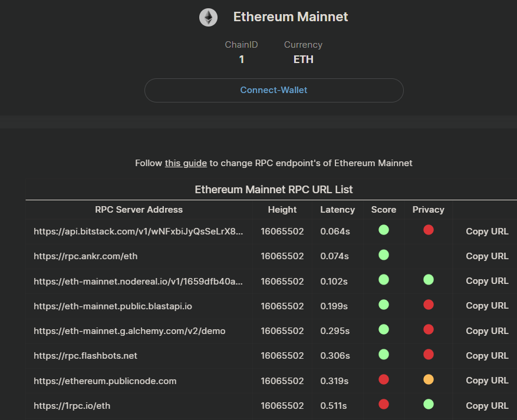Click green score dot for bitstack row
517x420 pixels.
click(x=383, y=230)
